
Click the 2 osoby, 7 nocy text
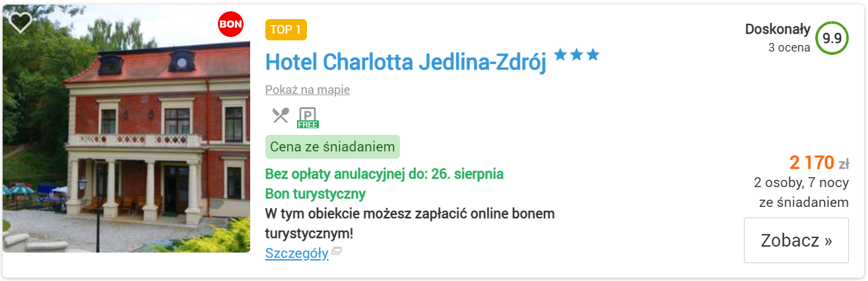pyautogui.click(x=801, y=182)
